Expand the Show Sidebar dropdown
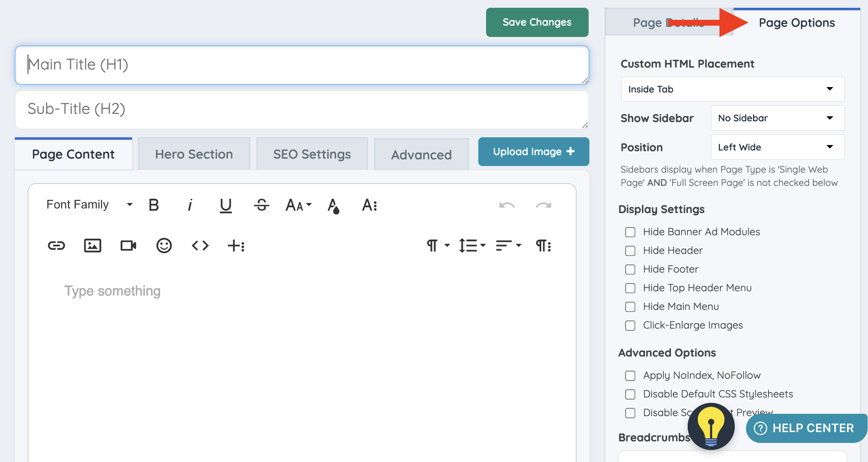 777,118
